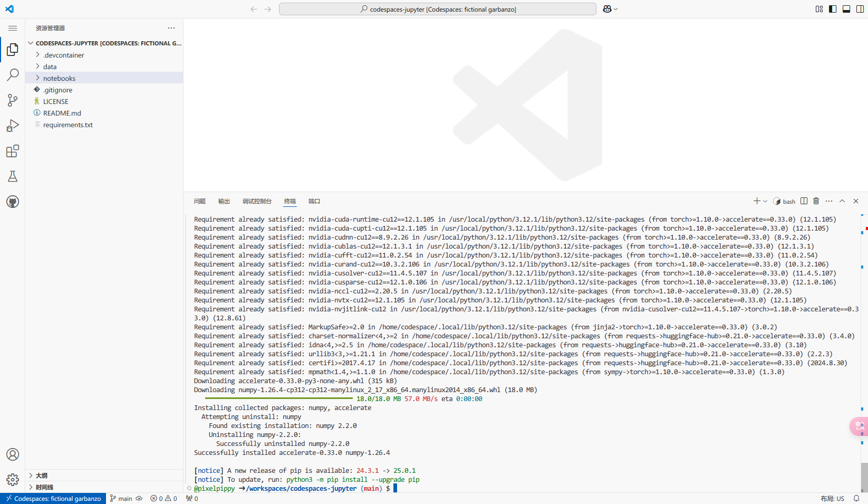Open errors and warnings count
Screen dimensions: 868x504
coord(163,498)
